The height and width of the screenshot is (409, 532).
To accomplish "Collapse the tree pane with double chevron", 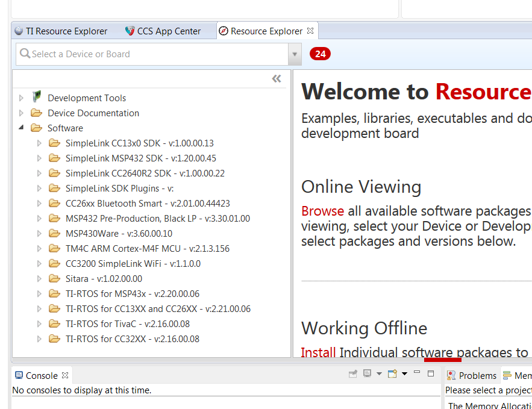I will click(x=277, y=79).
